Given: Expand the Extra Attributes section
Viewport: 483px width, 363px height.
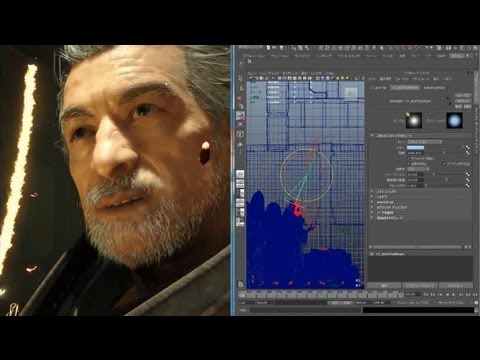Looking at the screenshot, I should [373, 218].
